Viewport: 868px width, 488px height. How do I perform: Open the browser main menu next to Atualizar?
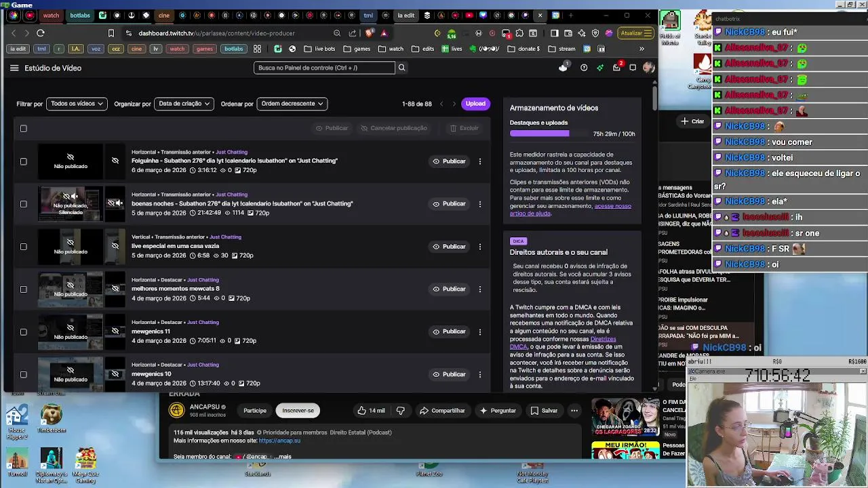[648, 33]
